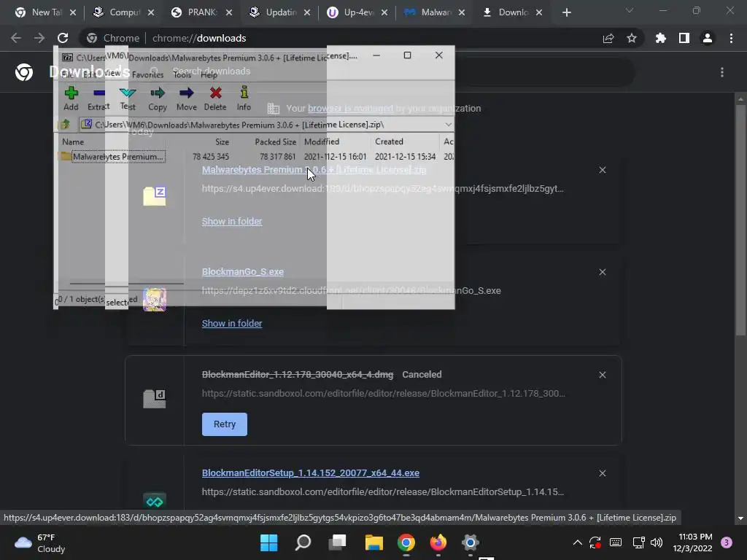The width and height of the screenshot is (747, 560).
Task: Open the 7-Zip address path dropdown
Action: pos(449,125)
